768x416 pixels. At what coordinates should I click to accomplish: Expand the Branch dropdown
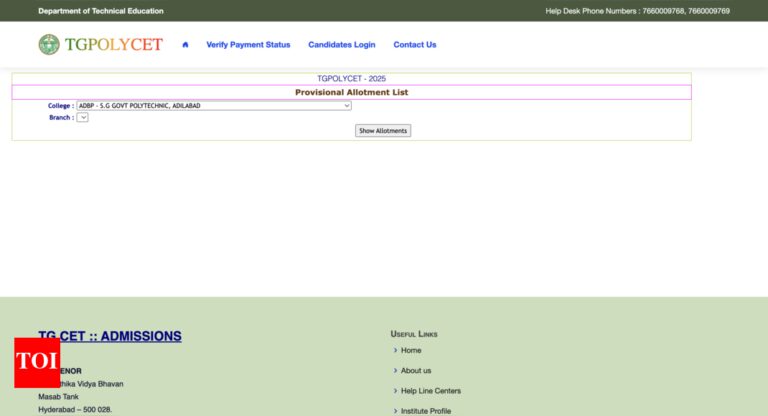pyautogui.click(x=82, y=118)
